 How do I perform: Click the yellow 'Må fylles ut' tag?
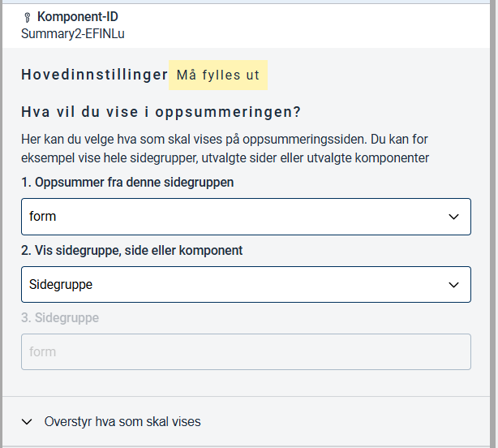(218, 75)
